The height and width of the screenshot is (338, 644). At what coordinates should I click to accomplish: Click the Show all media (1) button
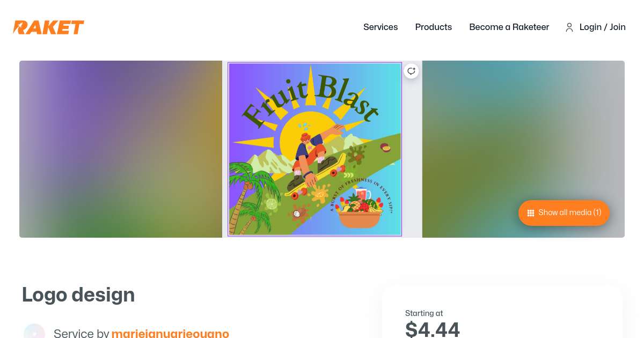(x=564, y=213)
